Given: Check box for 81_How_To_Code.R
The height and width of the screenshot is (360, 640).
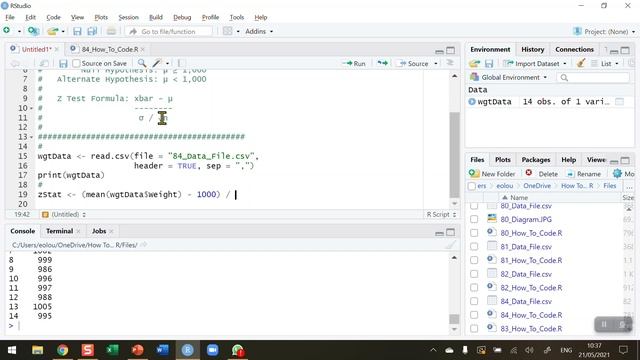Looking at the screenshot, I should point(474,260).
